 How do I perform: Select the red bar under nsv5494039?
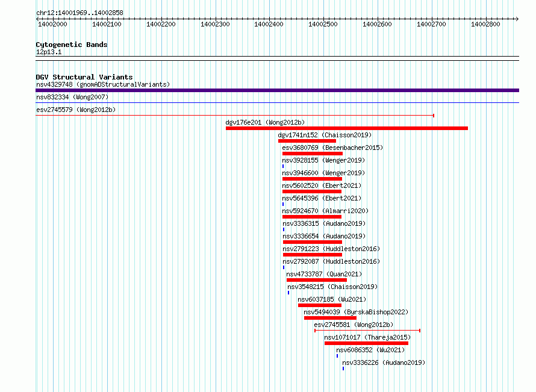(330, 318)
